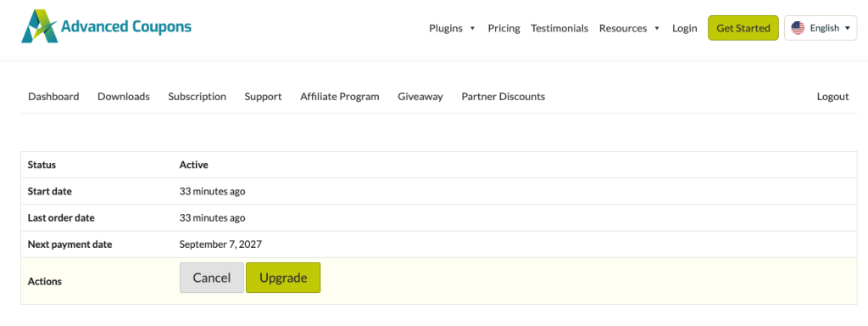Open the Support tab
Image resolution: width=868 pixels, height=326 pixels.
pyautogui.click(x=263, y=97)
